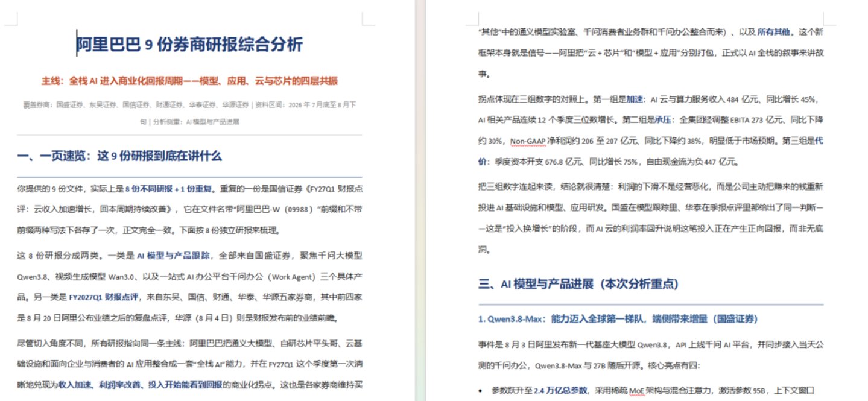The image size is (868, 401).
Task: Click the title "阿里巴巴 9 份券商研报综合分析"
Action: coord(190,45)
